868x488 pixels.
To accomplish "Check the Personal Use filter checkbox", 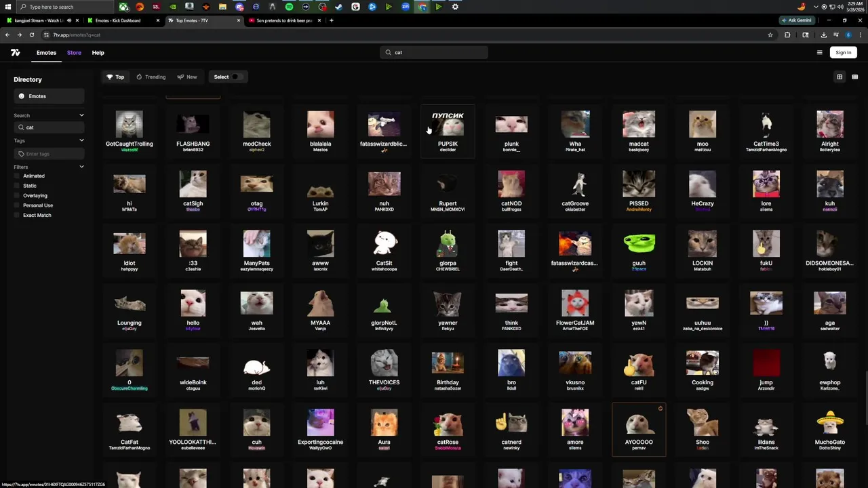I will click(x=18, y=205).
